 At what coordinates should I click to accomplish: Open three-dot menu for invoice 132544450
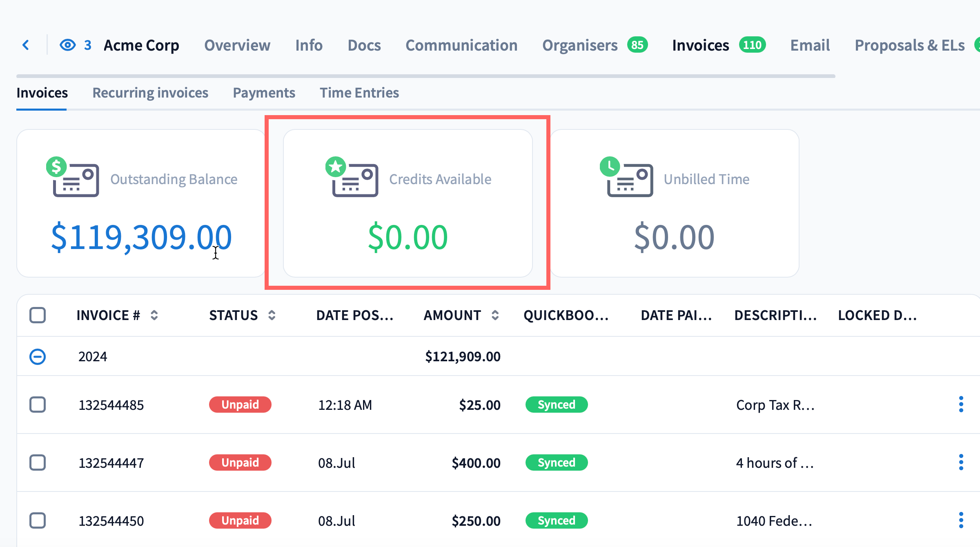(961, 520)
